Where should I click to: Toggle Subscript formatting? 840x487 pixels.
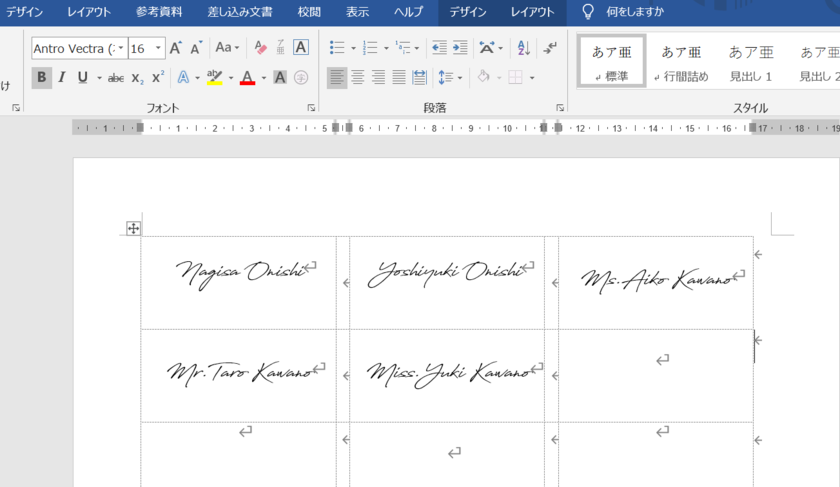pyautogui.click(x=138, y=78)
